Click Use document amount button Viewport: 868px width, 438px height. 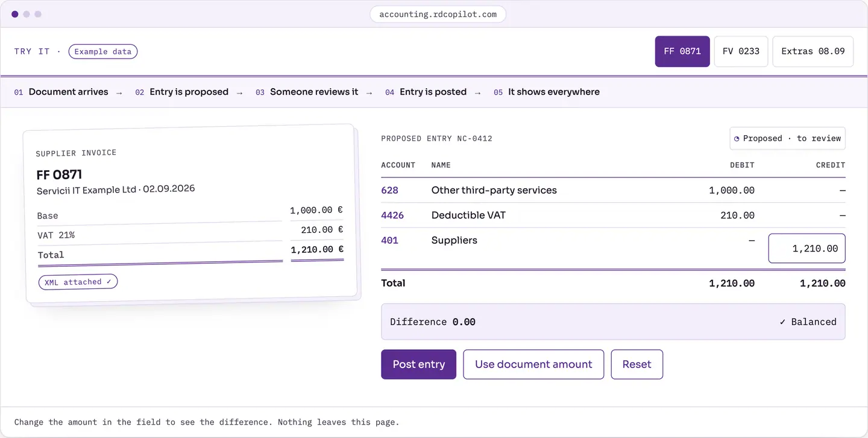533,364
